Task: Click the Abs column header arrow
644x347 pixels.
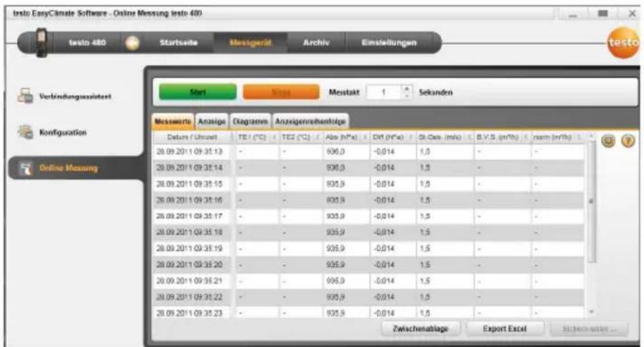Action: pos(365,137)
